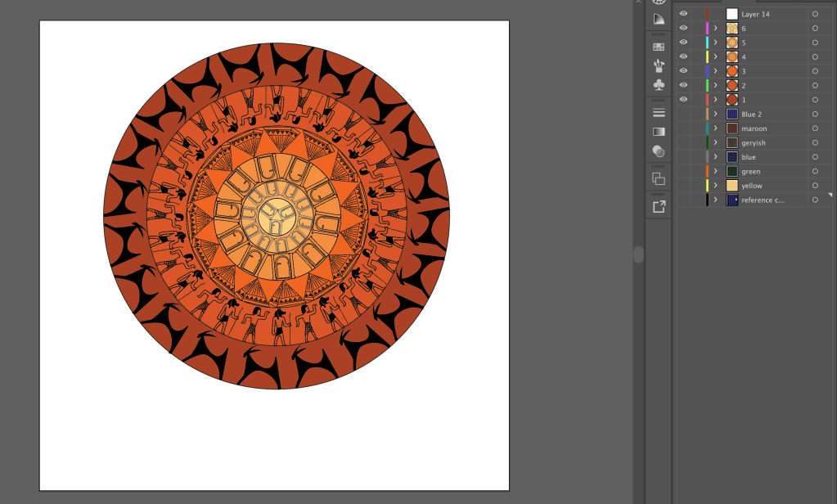Hide layer 6 with the eye icon

pyautogui.click(x=683, y=28)
